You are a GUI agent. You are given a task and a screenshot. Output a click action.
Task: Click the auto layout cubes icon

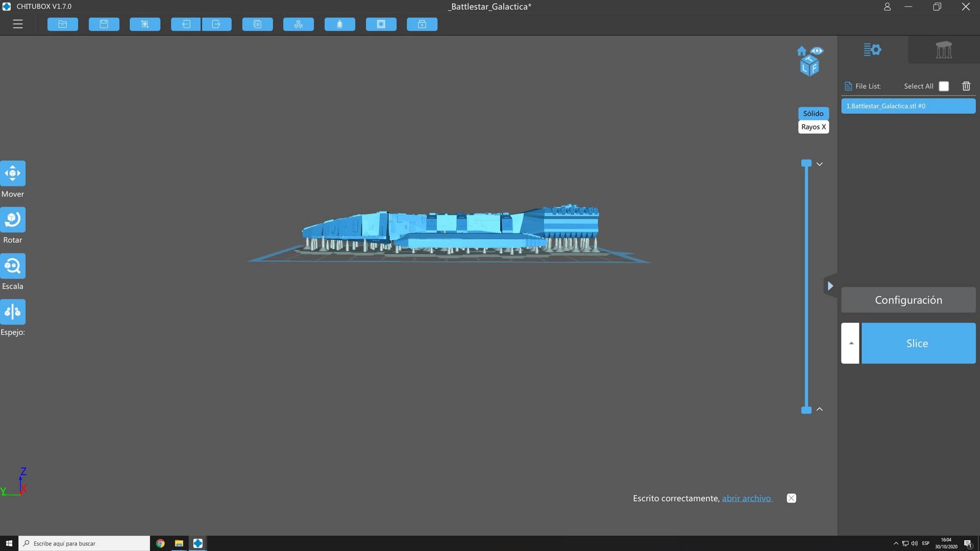pos(299,24)
